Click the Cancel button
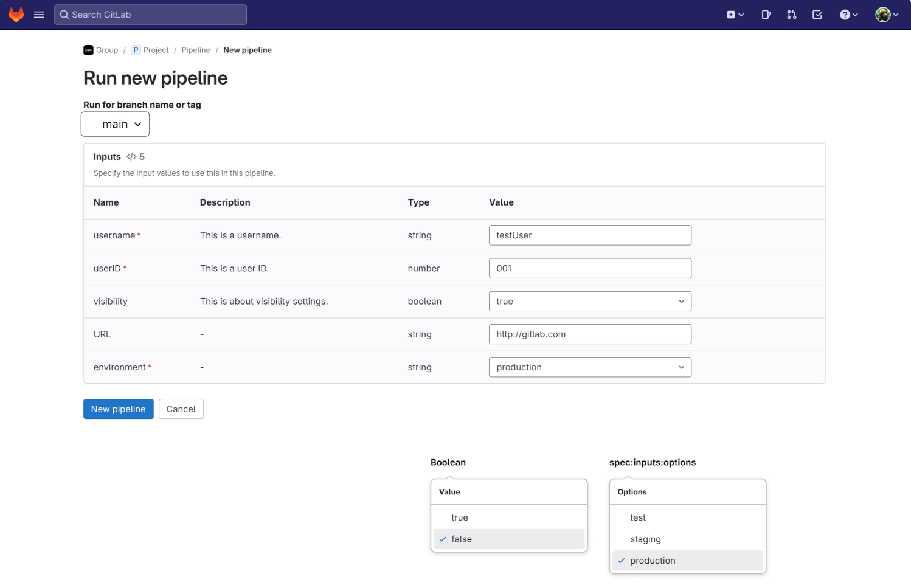 [181, 409]
